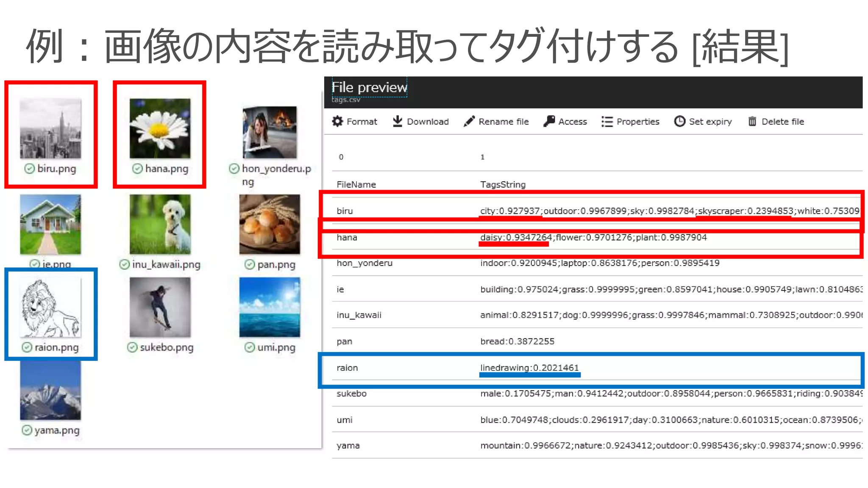Screen dimensions: 868x488
Task: Click the biru row name cell
Action: (345, 211)
